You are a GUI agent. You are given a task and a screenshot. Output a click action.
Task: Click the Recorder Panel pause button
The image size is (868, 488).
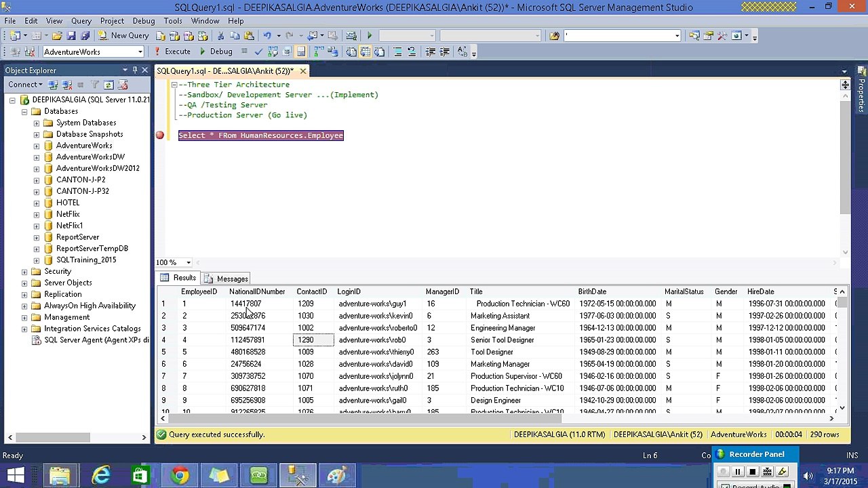(738, 472)
